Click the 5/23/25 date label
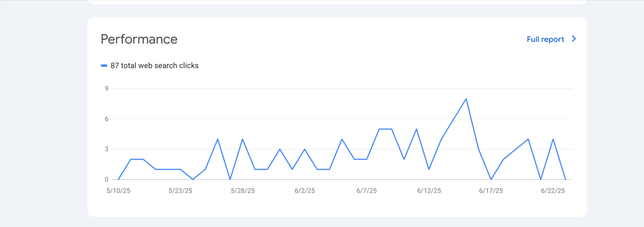The width and height of the screenshot is (644, 227). 180,191
